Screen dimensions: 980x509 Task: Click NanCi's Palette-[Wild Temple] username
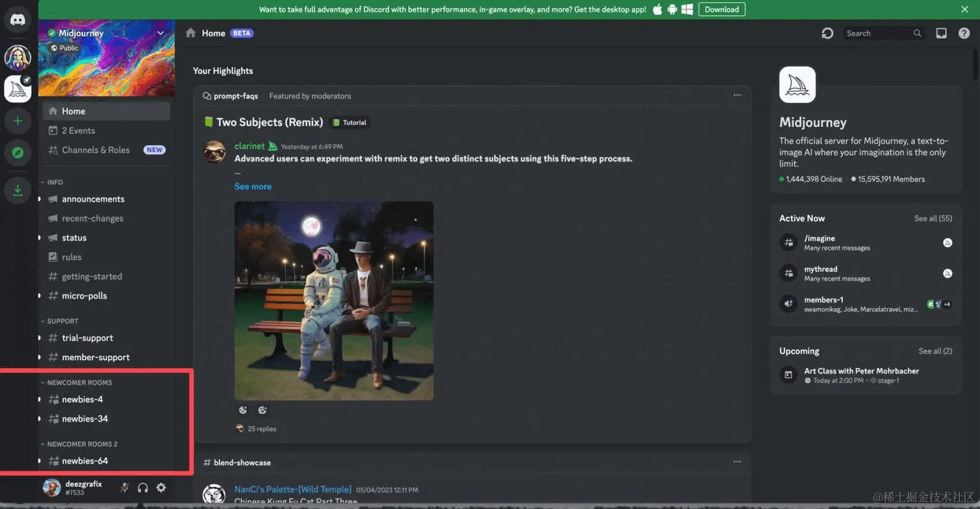(x=293, y=490)
